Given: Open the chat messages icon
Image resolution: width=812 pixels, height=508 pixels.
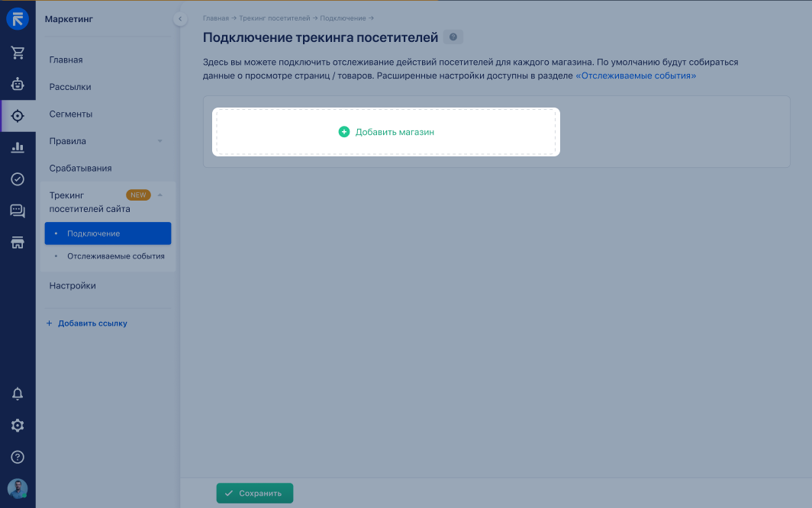Looking at the screenshot, I should 18,211.
